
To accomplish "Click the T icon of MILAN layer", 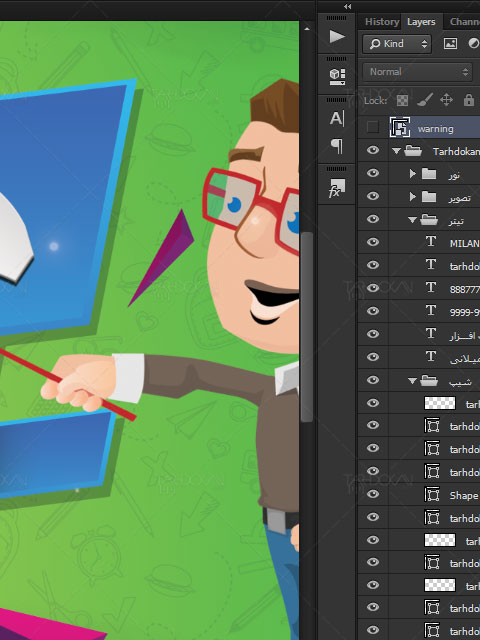I will [431, 242].
